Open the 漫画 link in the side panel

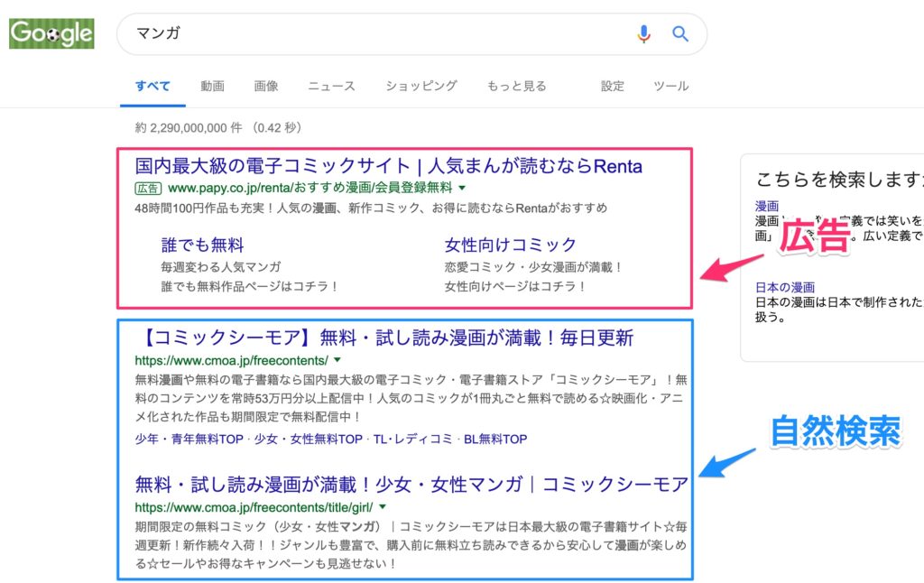pyautogui.click(x=767, y=206)
